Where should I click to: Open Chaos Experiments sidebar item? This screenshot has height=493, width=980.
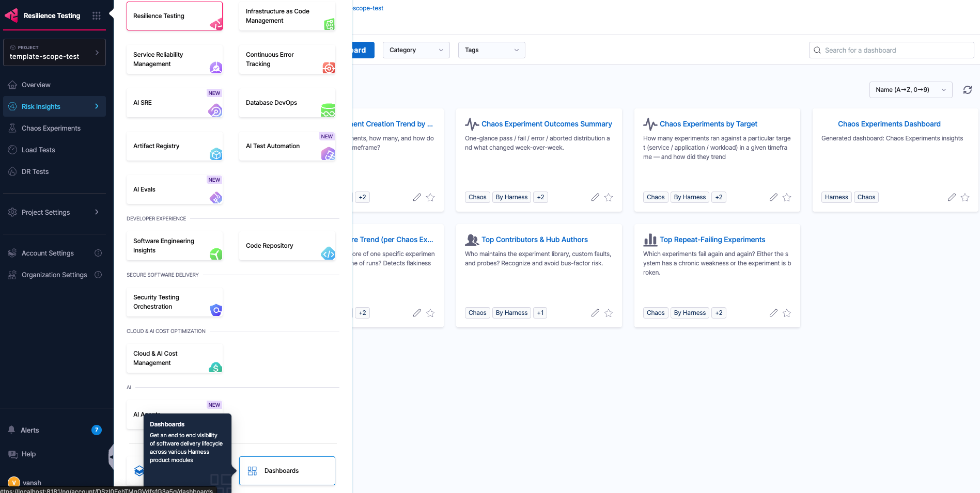pos(54,128)
